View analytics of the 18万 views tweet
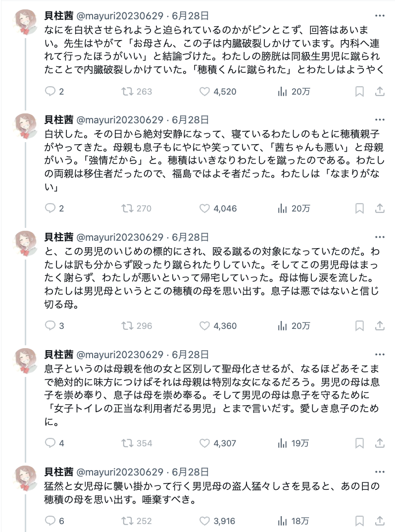Image resolution: width=395 pixels, height=532 pixels. coord(283,521)
